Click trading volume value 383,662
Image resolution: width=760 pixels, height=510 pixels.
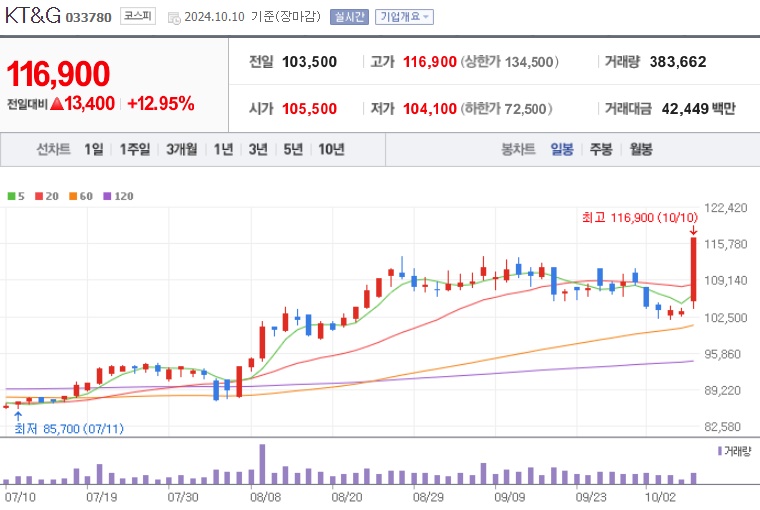point(678,62)
